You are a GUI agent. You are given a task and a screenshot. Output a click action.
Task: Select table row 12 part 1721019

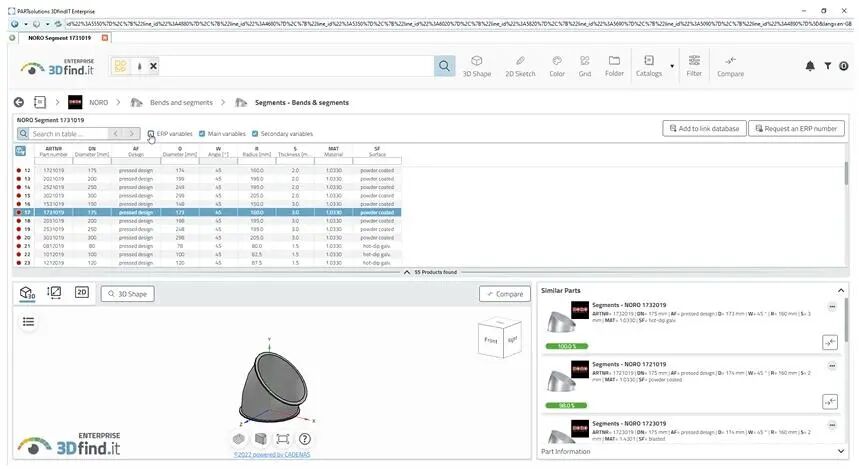tap(207, 170)
